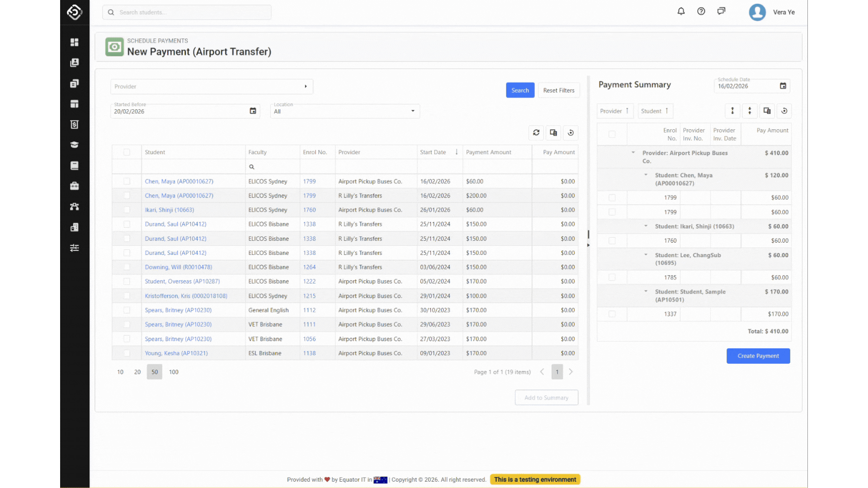The width and height of the screenshot is (868, 488).
Task: Select page size 100
Action: tap(174, 372)
